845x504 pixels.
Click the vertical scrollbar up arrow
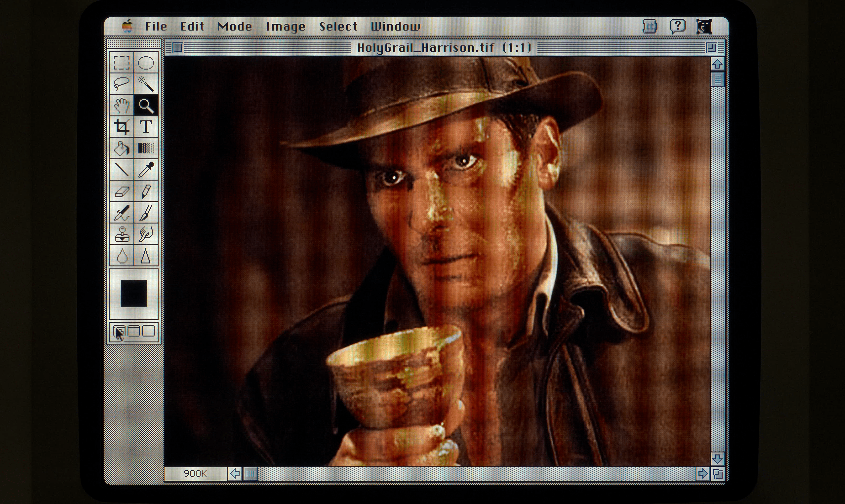717,64
